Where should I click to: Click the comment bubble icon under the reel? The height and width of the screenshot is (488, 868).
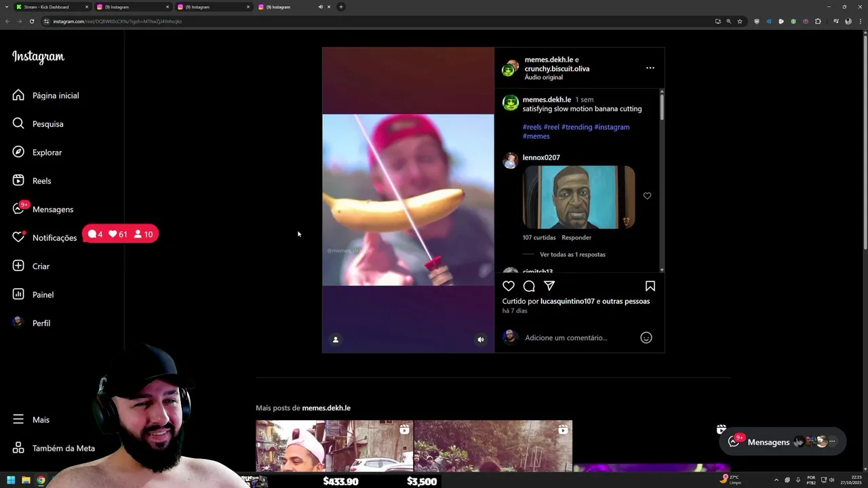tap(529, 286)
